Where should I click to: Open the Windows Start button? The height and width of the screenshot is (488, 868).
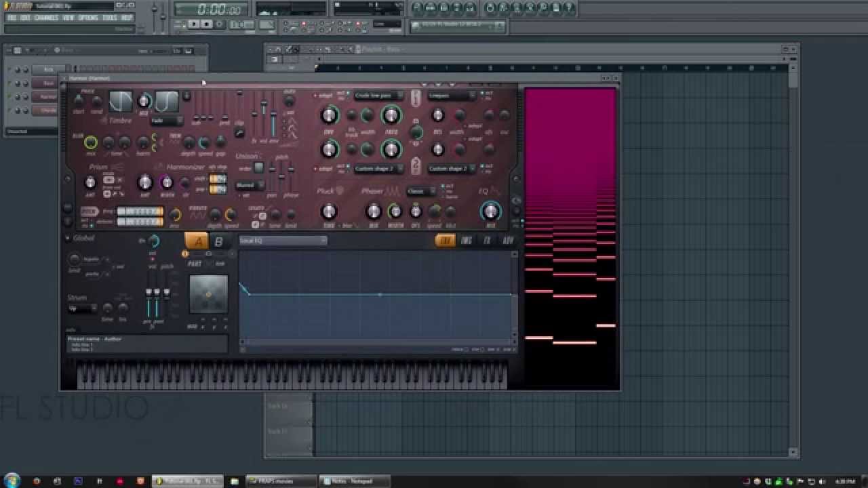pos(12,481)
